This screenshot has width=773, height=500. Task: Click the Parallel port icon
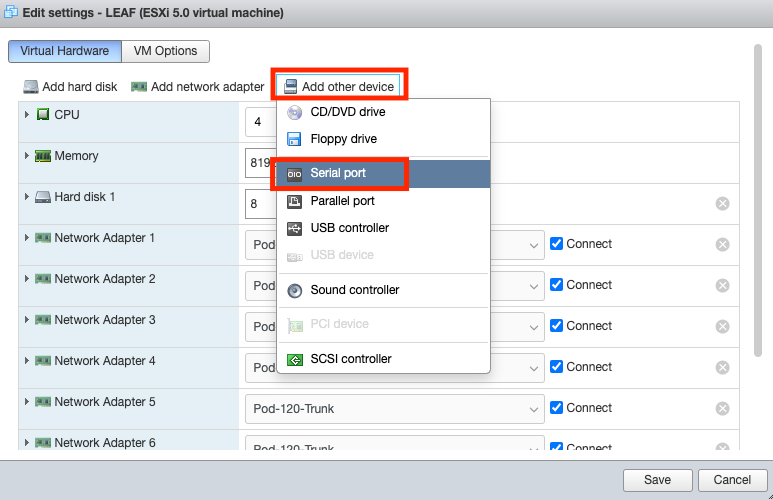click(294, 201)
